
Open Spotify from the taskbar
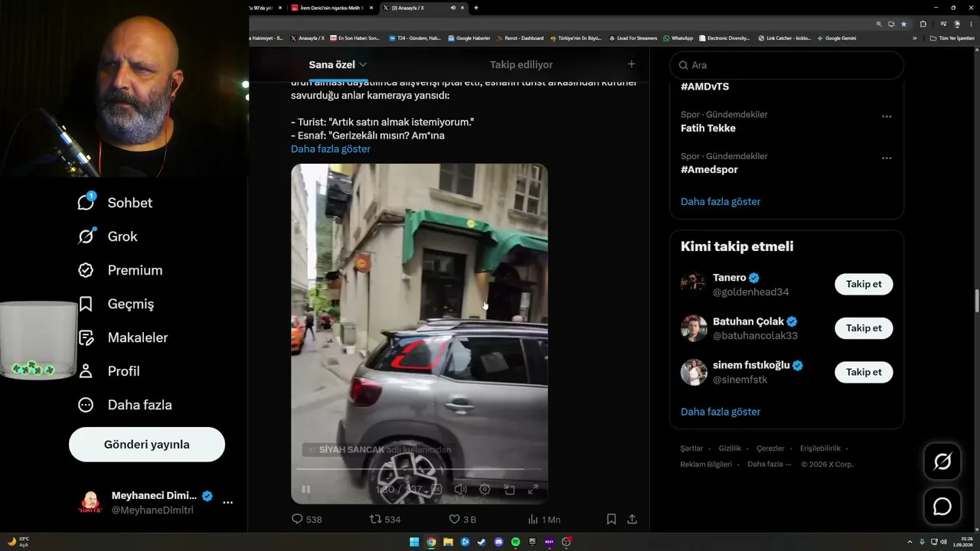click(x=515, y=542)
